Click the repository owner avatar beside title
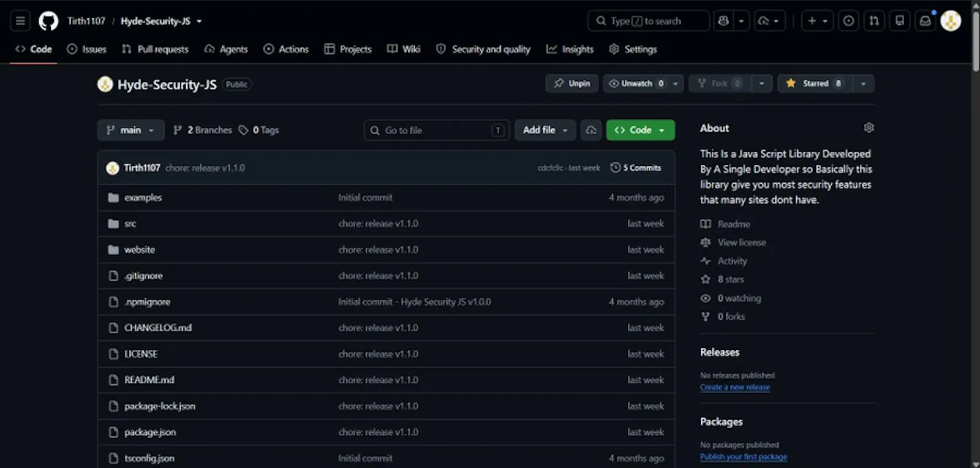980x468 pixels. (105, 84)
